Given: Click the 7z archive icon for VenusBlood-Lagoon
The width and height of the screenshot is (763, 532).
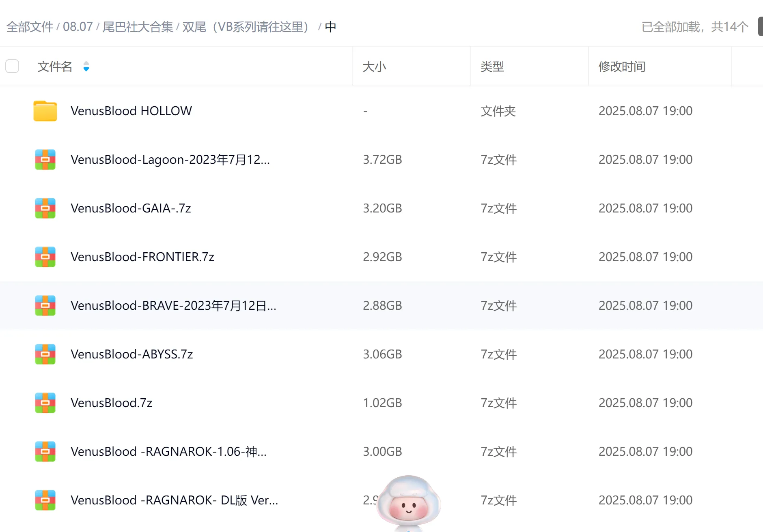Looking at the screenshot, I should tap(45, 159).
